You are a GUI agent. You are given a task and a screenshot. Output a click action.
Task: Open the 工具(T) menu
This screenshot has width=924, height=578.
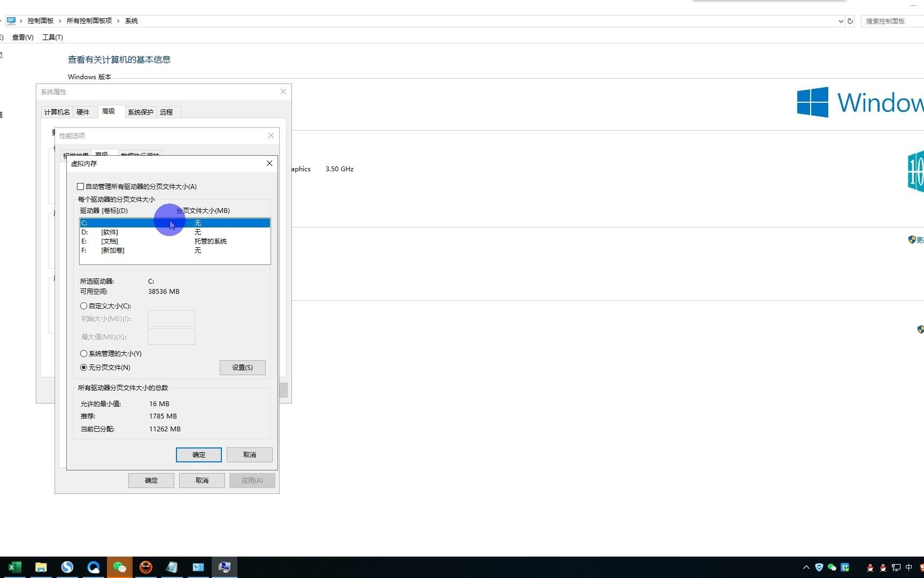click(x=52, y=37)
